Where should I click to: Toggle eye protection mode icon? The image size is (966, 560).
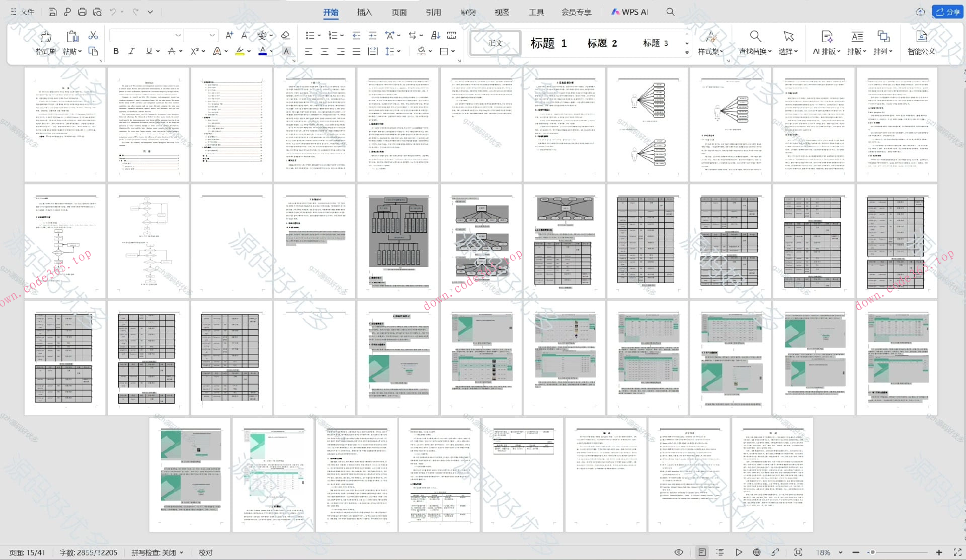click(x=679, y=552)
